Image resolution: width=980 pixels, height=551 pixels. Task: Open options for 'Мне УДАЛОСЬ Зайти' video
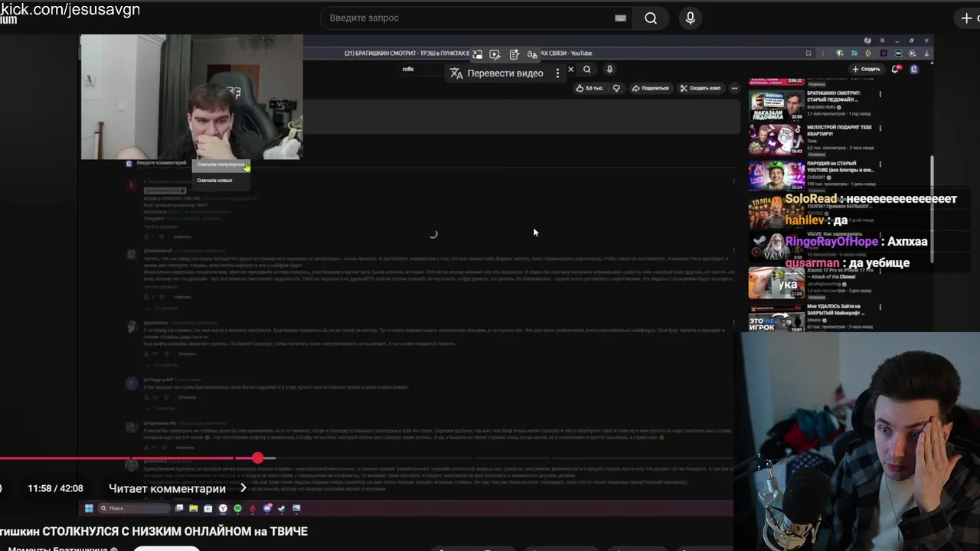click(x=880, y=308)
